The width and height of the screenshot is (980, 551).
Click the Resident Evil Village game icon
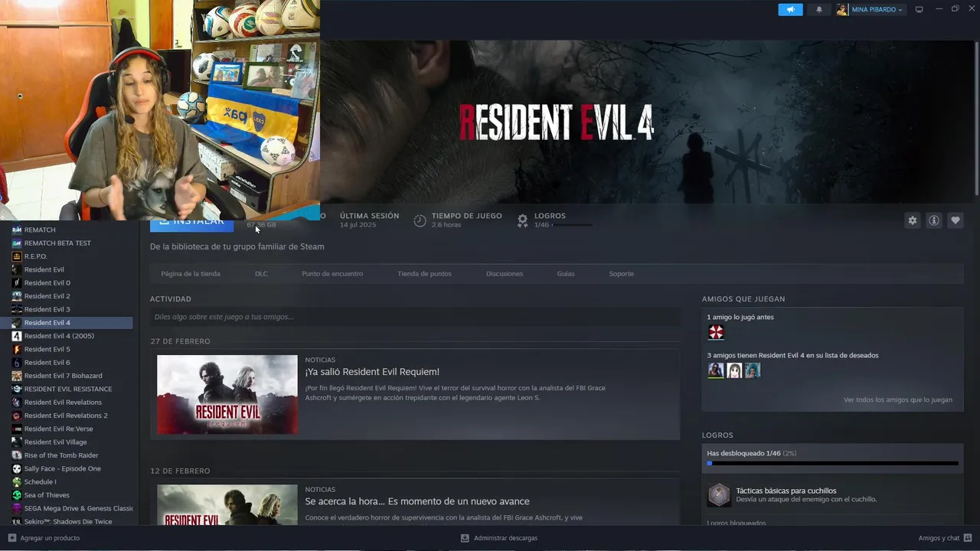click(x=17, y=442)
